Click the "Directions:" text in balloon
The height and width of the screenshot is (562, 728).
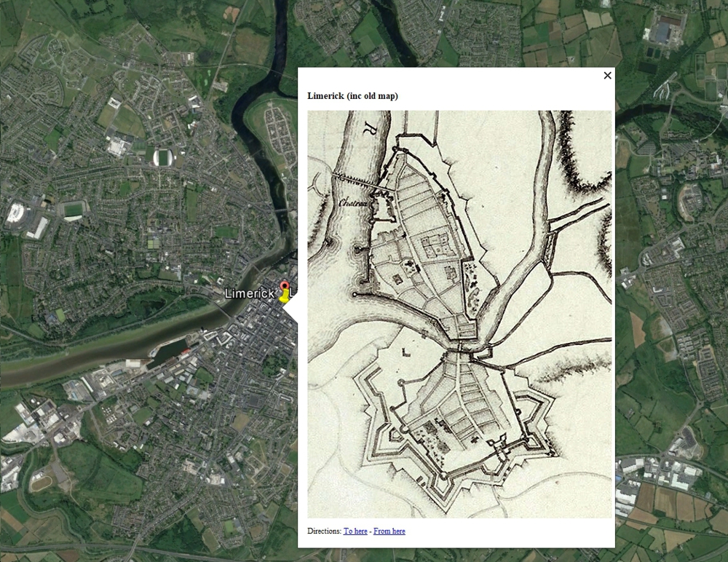click(x=324, y=531)
